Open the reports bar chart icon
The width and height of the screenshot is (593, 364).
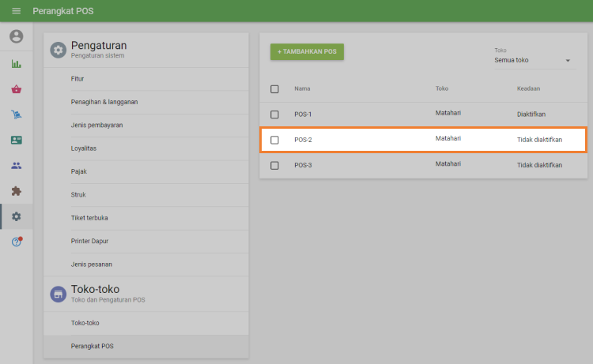click(x=16, y=64)
